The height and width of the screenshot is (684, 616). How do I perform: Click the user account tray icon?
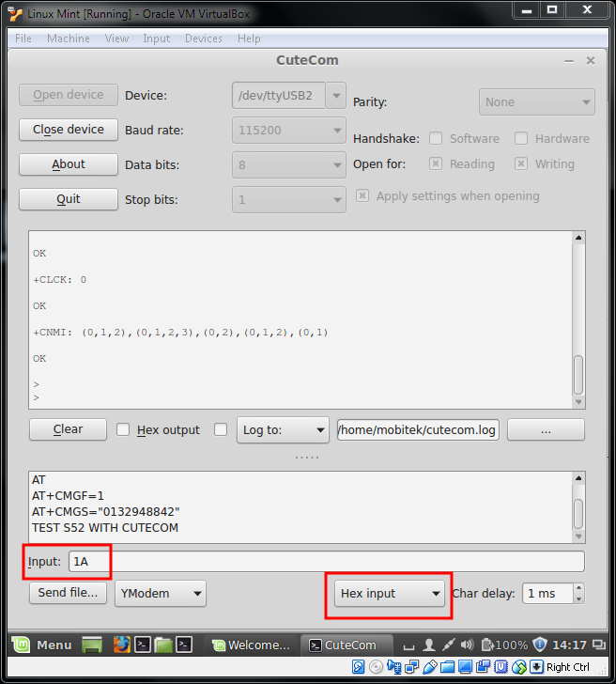click(429, 645)
